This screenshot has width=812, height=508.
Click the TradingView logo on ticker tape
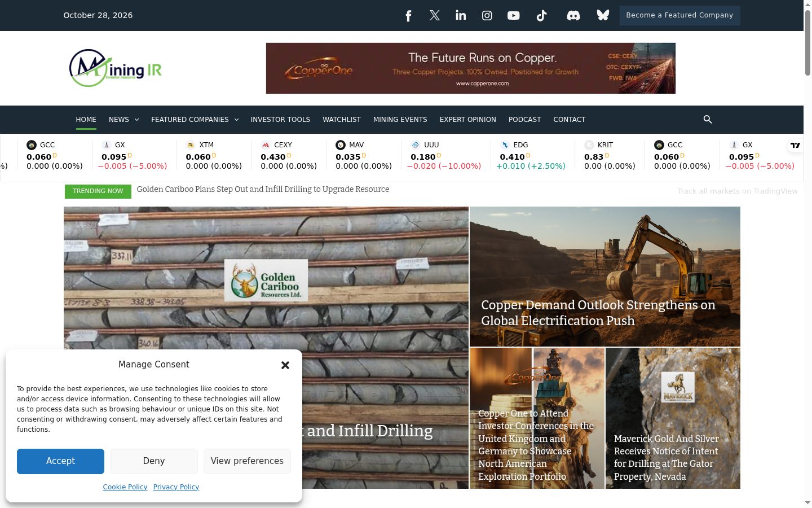point(795,145)
